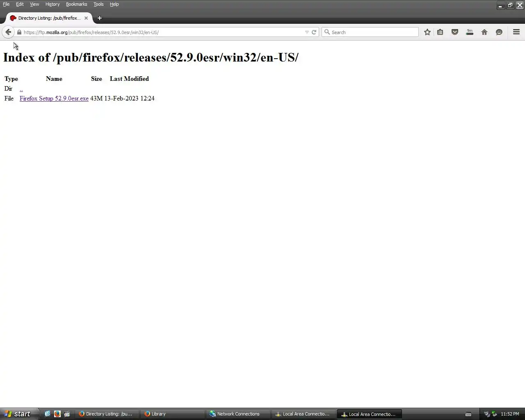The image size is (525, 420).
Task: Open the URL history dropdown arrow
Action: (307, 32)
